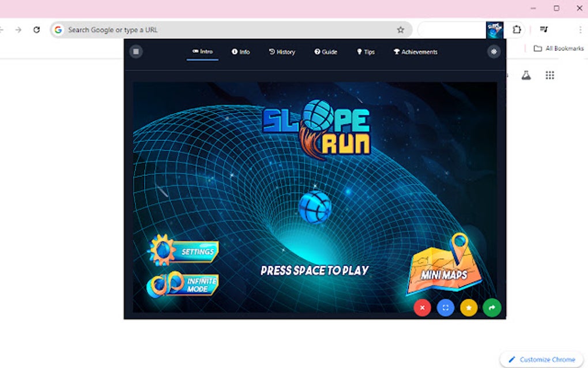Image resolution: width=588 pixels, height=368 pixels.
Task: Click the Customize Chrome button
Action: tap(541, 359)
